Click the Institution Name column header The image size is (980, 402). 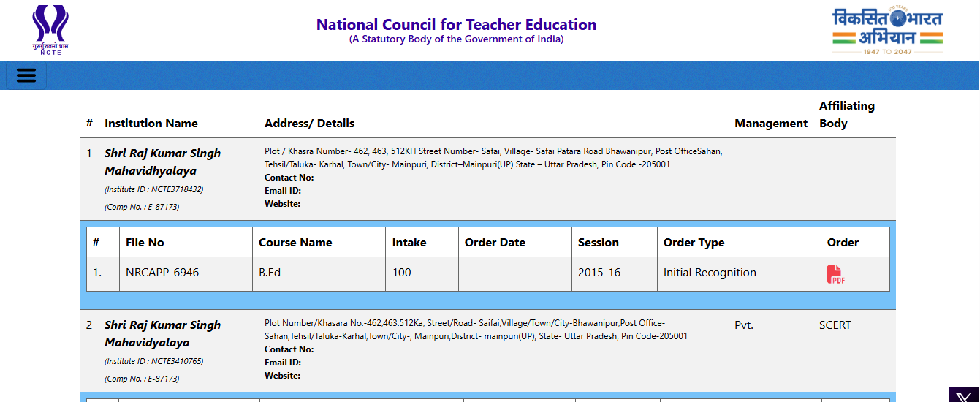pos(151,124)
